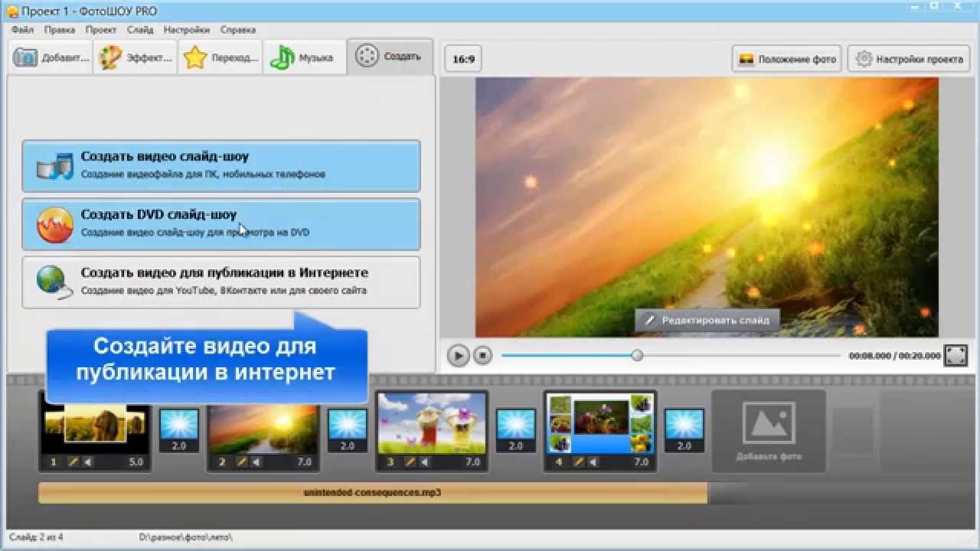Click the sound icon on slide 2
This screenshot has height=551, width=980.
pos(256,462)
